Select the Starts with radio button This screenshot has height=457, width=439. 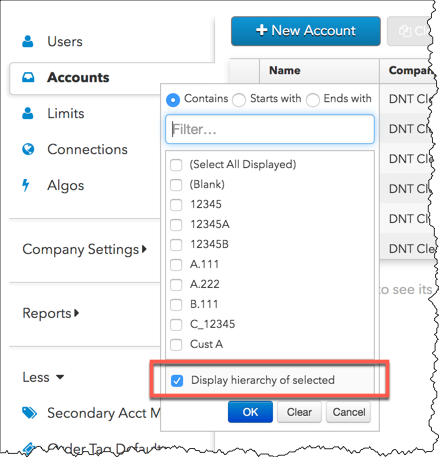tap(239, 100)
